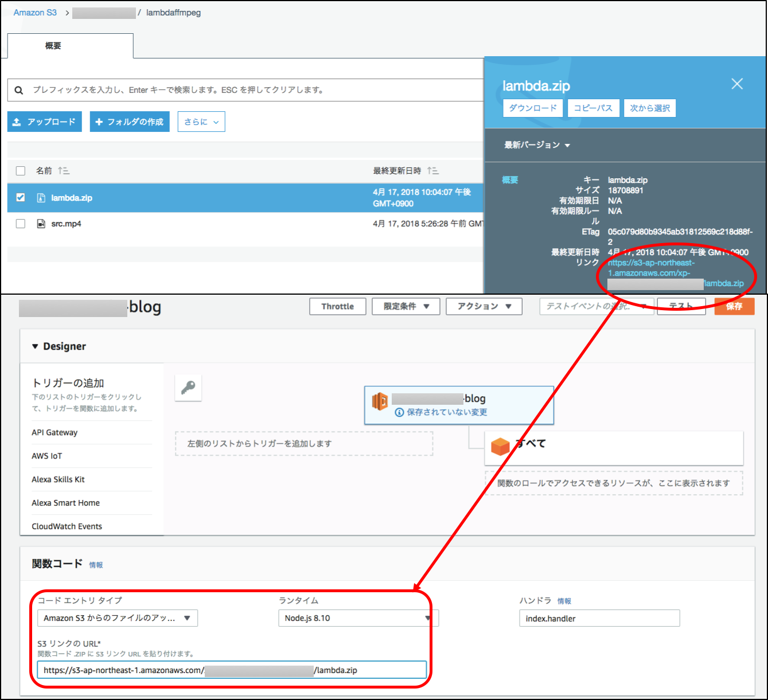Add the Alexa Smart Home trigger
The image size is (768, 700).
[65, 503]
